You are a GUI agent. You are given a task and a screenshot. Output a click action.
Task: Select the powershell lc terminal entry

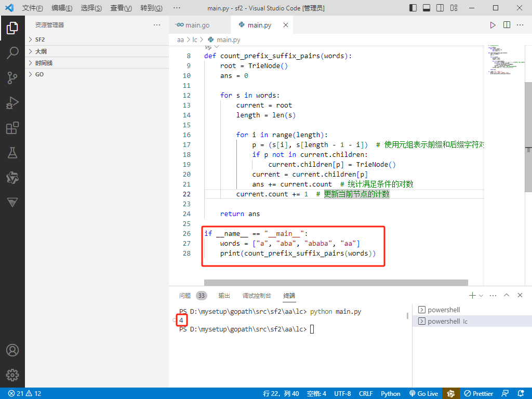coord(472,321)
